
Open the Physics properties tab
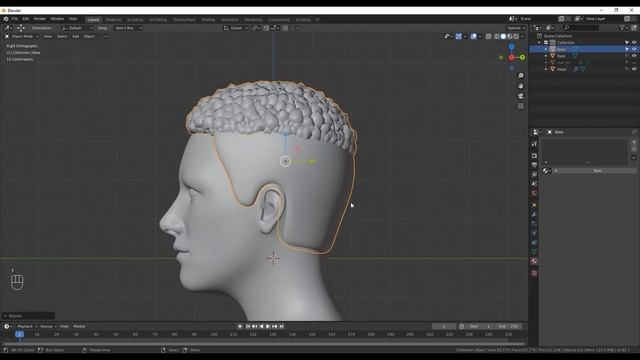534,233
